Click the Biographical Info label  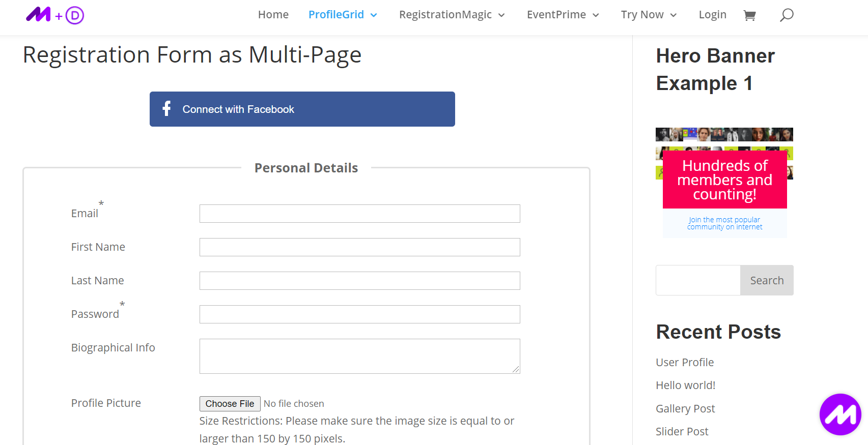tap(113, 347)
